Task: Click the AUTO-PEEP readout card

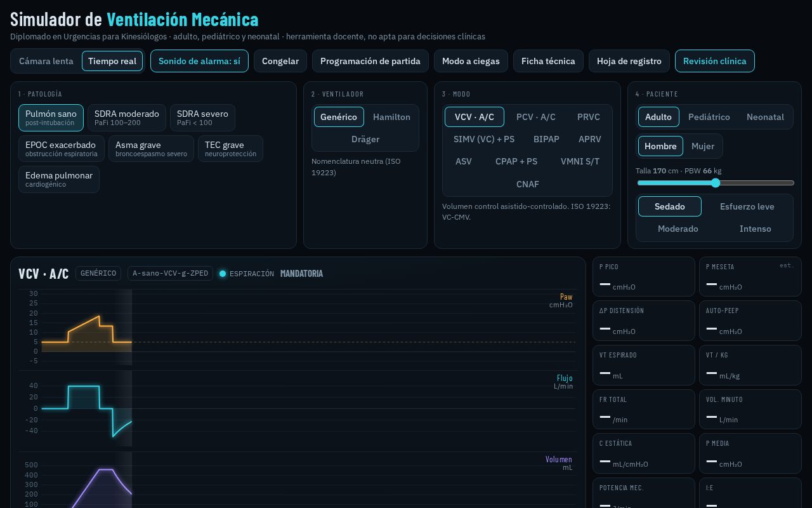Action: [750, 321]
